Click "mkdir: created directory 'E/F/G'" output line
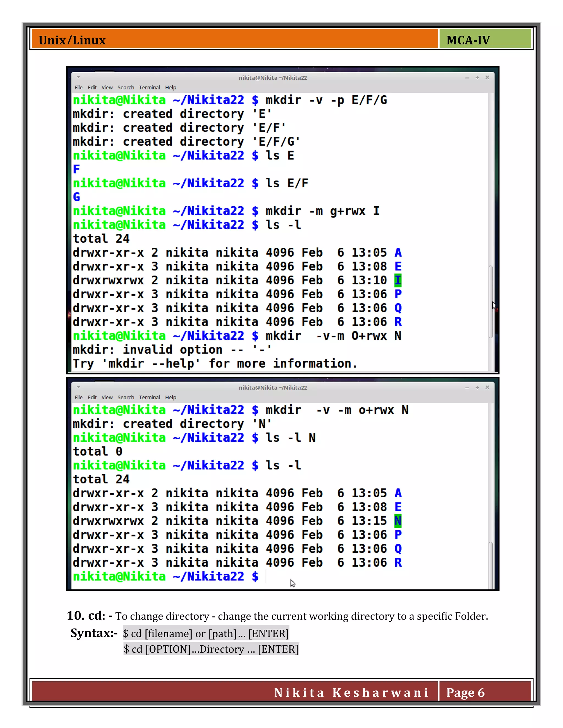 [186, 142]
